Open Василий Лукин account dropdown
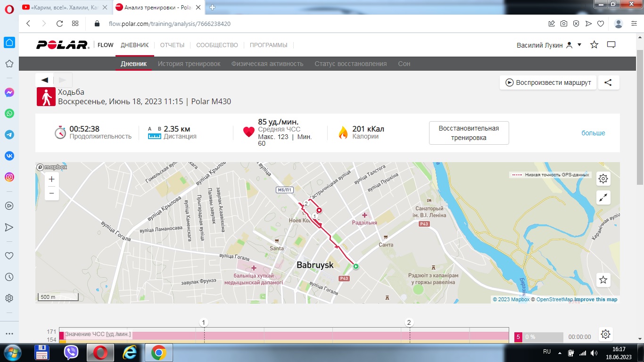This screenshot has width=644, height=362. (549, 45)
